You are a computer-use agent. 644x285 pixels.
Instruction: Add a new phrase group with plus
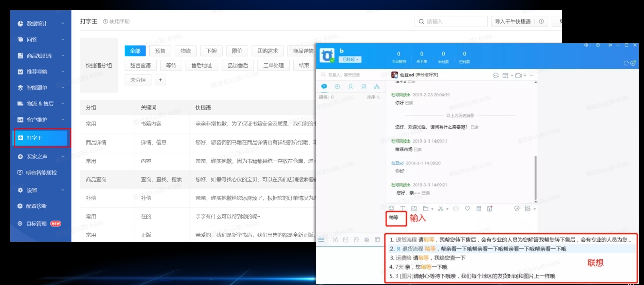coord(161,80)
